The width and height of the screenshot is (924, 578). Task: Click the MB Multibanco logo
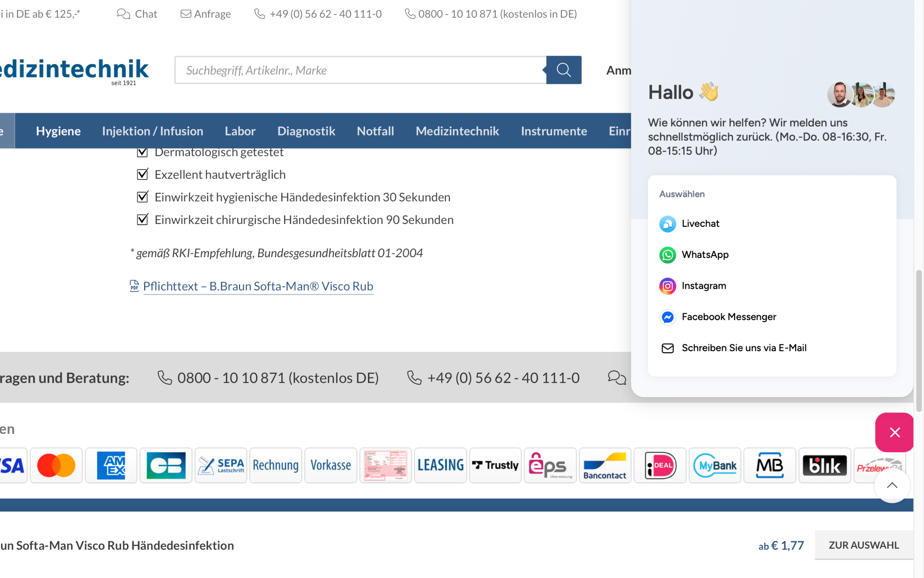[x=770, y=465]
